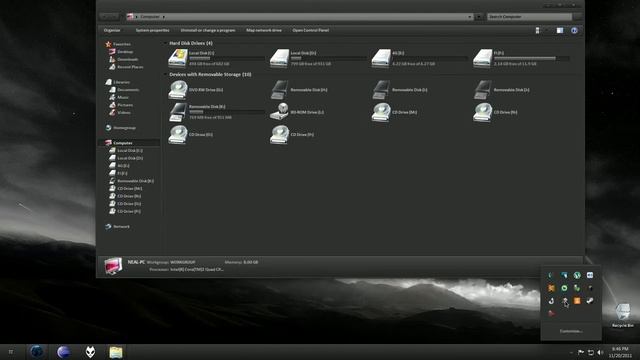Screen dimensions: 640x360
Task: Click Uninstall or change a program
Action: pos(208,30)
